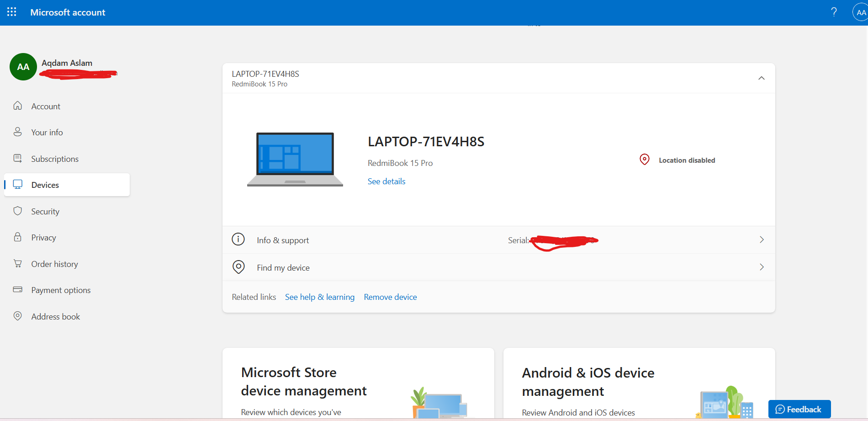Click the Info & support circle icon
868x421 pixels.
(238, 239)
